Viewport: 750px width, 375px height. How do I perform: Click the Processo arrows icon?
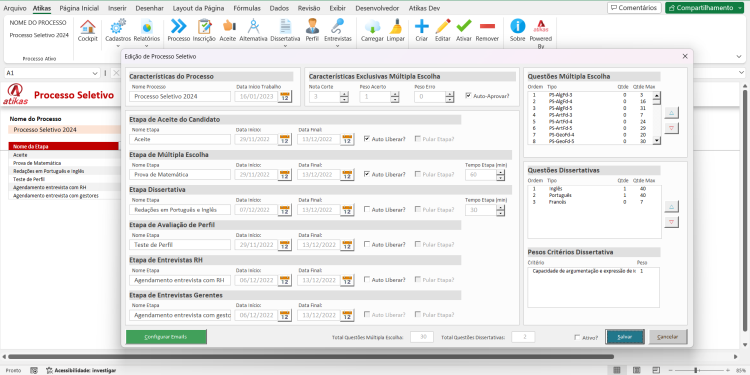[178, 26]
